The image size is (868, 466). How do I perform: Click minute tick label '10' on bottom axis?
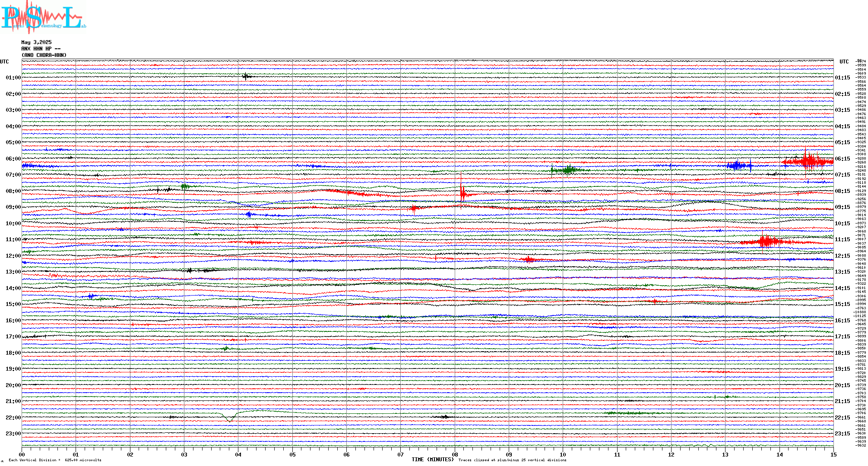click(563, 454)
